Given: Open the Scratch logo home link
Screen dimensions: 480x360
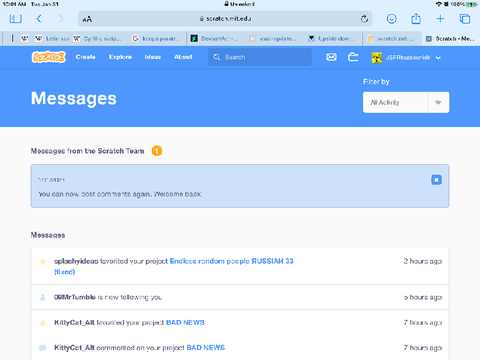Looking at the screenshot, I should point(49,57).
